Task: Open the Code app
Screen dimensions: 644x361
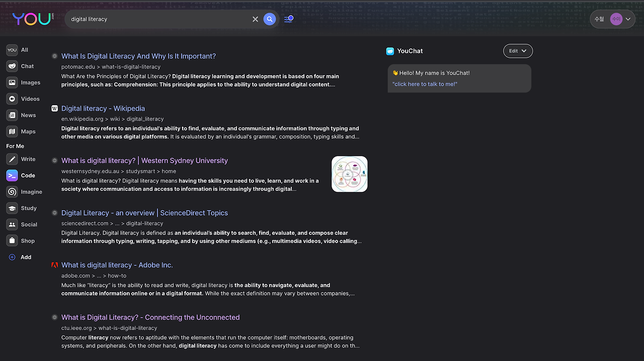Action: pos(21,176)
